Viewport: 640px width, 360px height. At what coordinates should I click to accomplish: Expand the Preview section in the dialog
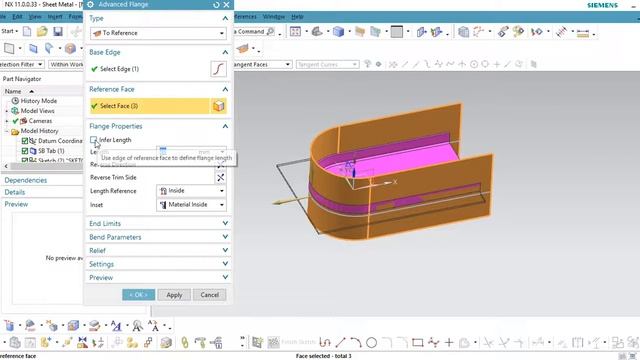click(x=158, y=278)
